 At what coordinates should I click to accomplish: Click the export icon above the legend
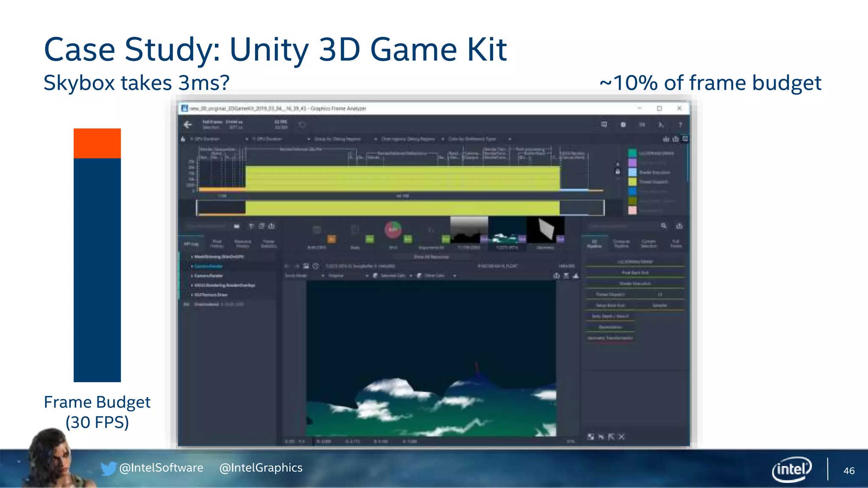(676, 139)
